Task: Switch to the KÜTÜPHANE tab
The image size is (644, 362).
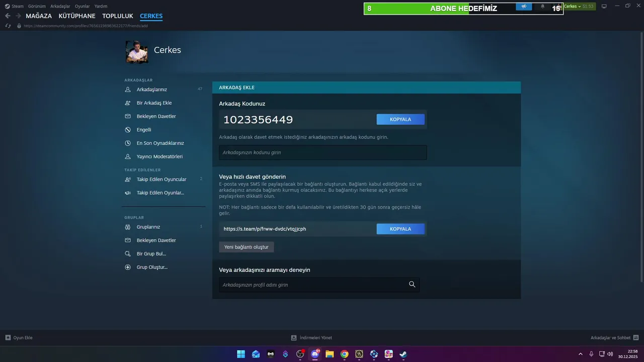Action: tap(77, 16)
